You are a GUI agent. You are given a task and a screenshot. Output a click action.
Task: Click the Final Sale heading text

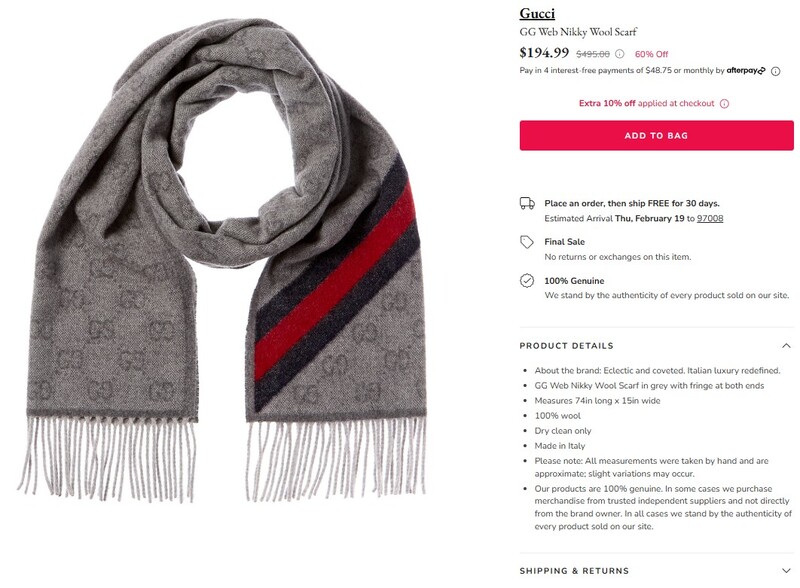[x=564, y=242]
